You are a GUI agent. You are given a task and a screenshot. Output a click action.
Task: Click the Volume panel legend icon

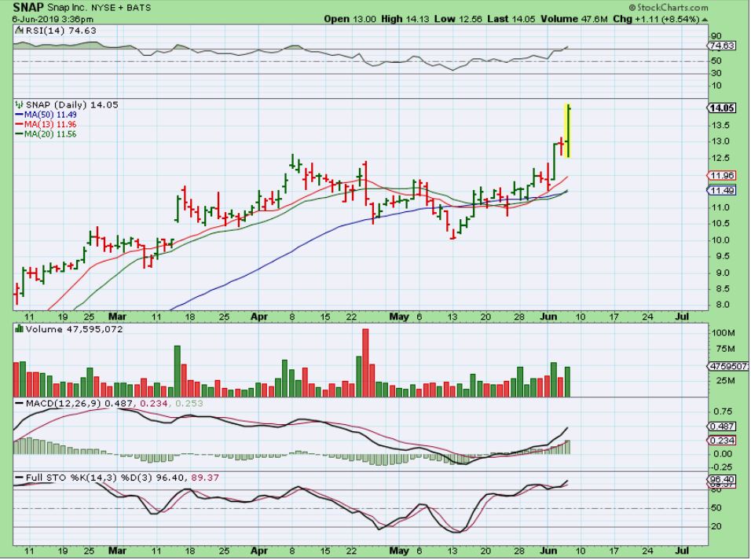point(20,329)
